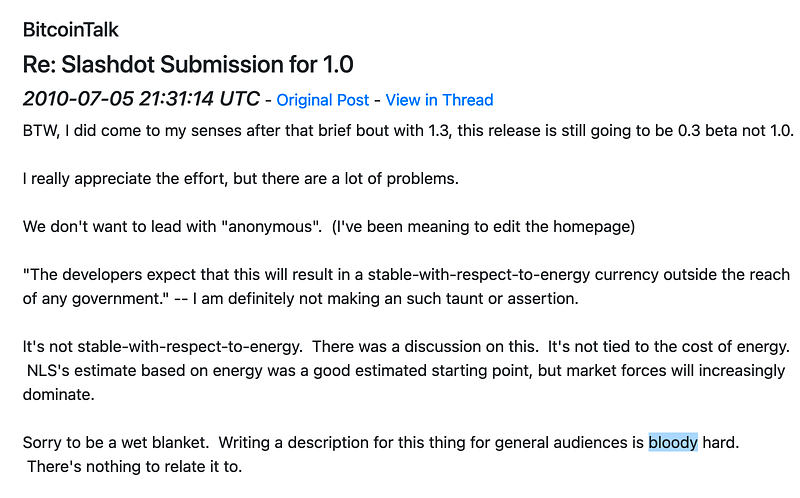Image resolution: width=800 pixels, height=498 pixels.
Task: Click the 'NLS's estimate' text
Action: coord(82,370)
